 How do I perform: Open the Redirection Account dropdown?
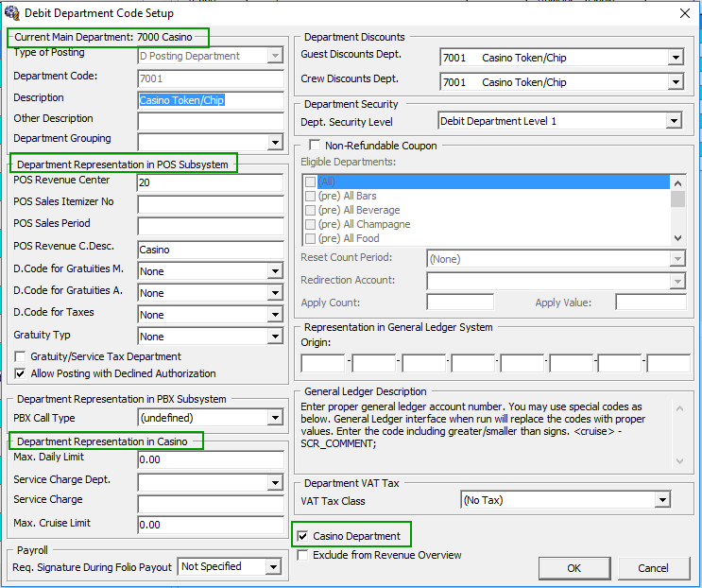(677, 281)
